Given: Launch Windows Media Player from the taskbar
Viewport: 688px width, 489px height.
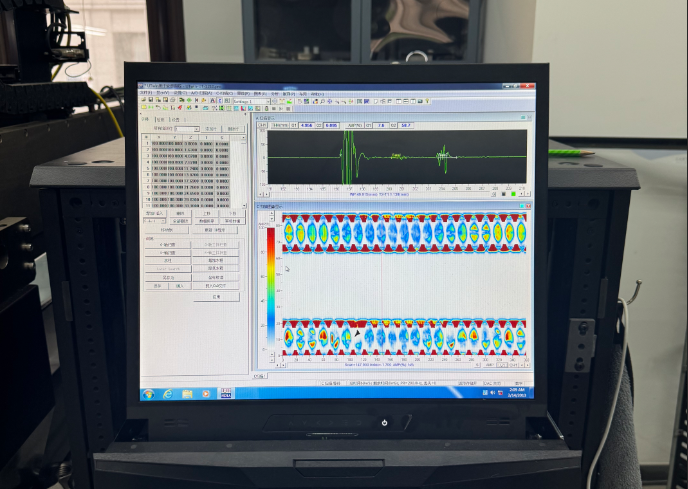Looking at the screenshot, I should click(x=206, y=393).
